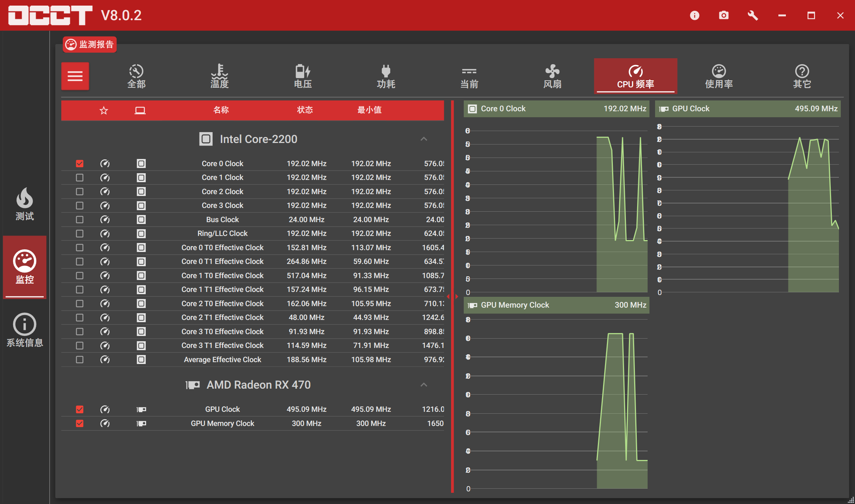855x504 pixels.
Task: Switch to the CPU 频率 tab
Action: point(635,76)
